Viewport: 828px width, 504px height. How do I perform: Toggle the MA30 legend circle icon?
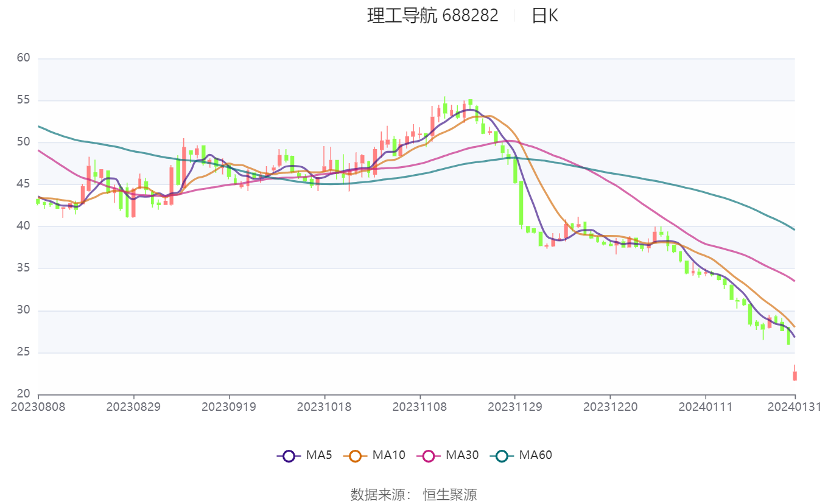click(x=428, y=455)
